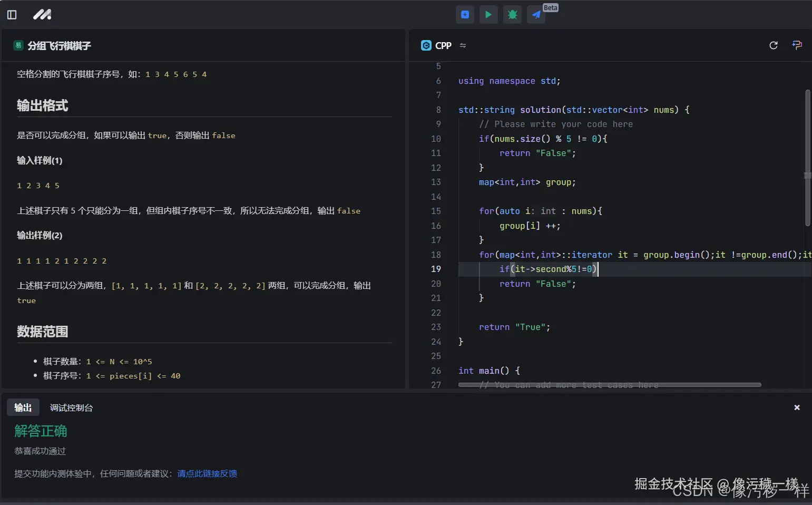The width and height of the screenshot is (812, 505).
Task: Place cursor on 'using namespace std;' line
Action: [x=509, y=81]
